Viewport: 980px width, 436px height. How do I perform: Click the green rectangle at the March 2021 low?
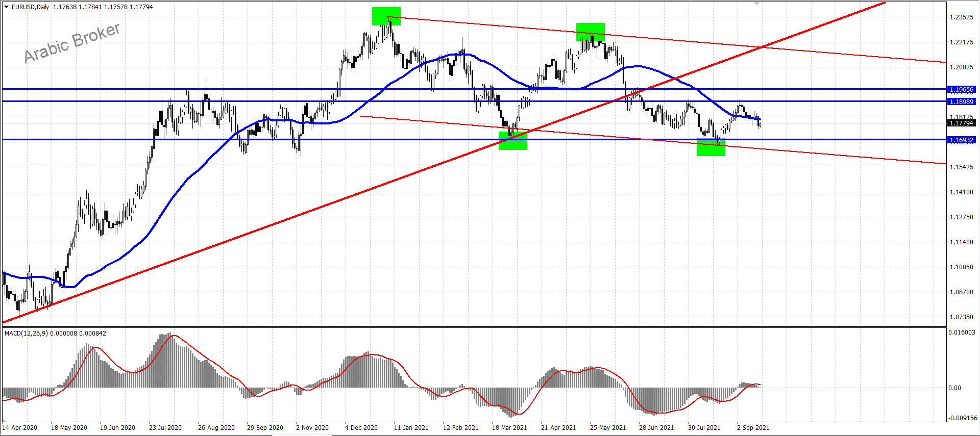coord(512,141)
